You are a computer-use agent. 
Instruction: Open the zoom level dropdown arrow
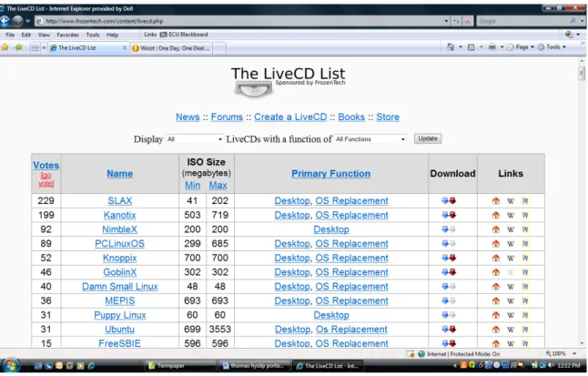coord(574,354)
